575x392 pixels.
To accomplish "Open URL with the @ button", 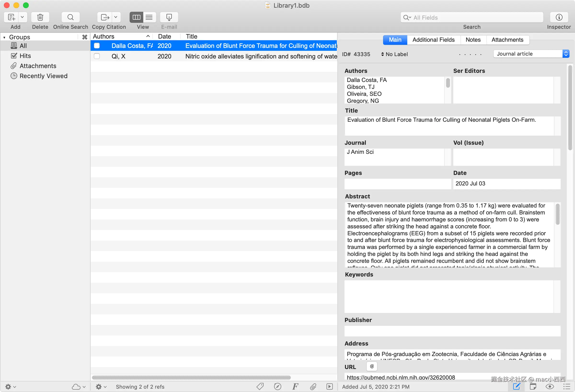I will click(372, 367).
